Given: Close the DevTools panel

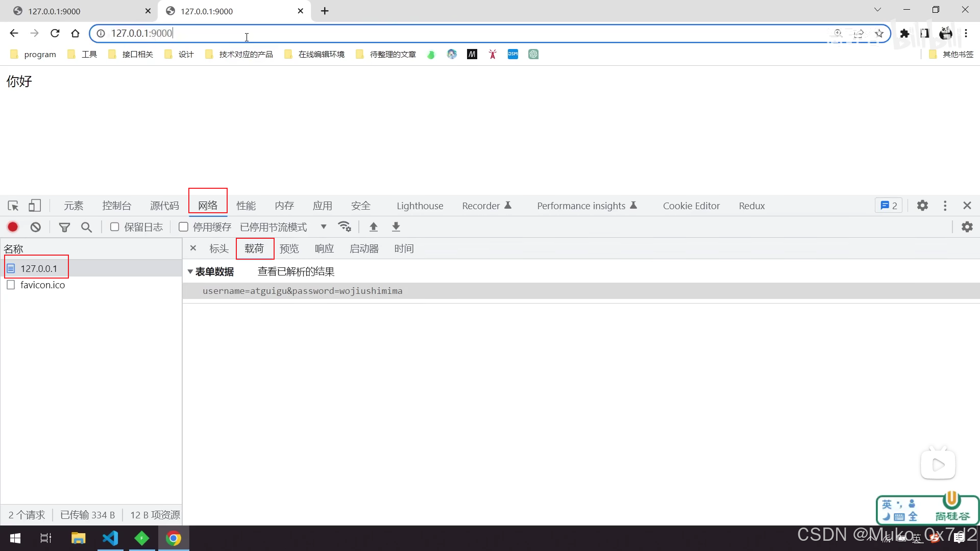Looking at the screenshot, I should tap(967, 205).
